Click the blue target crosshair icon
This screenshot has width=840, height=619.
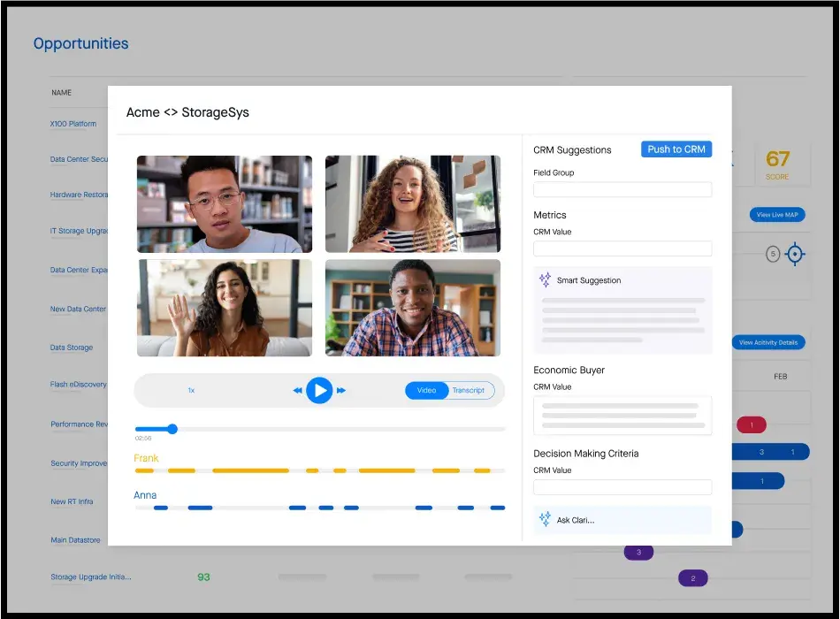(795, 255)
